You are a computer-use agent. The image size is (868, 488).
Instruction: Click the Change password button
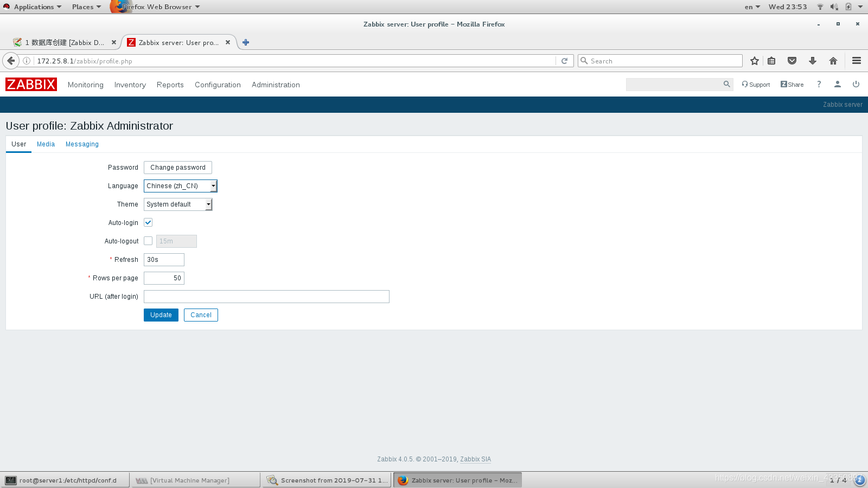click(x=178, y=168)
